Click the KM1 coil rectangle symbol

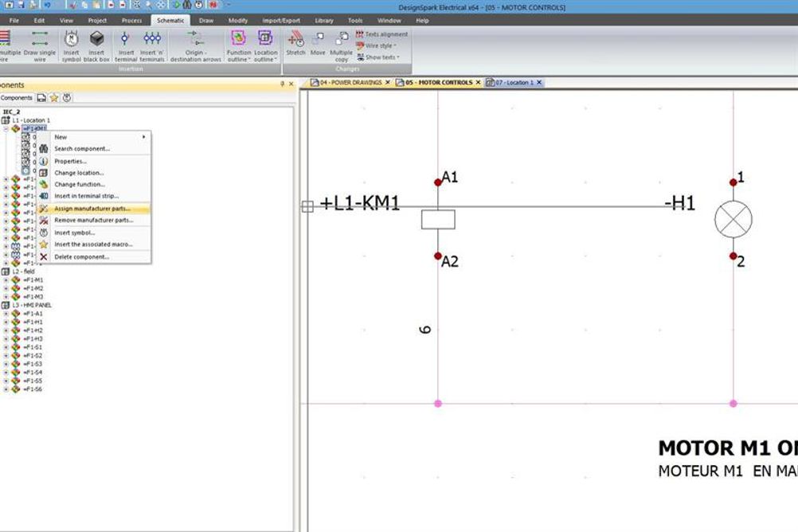438,220
